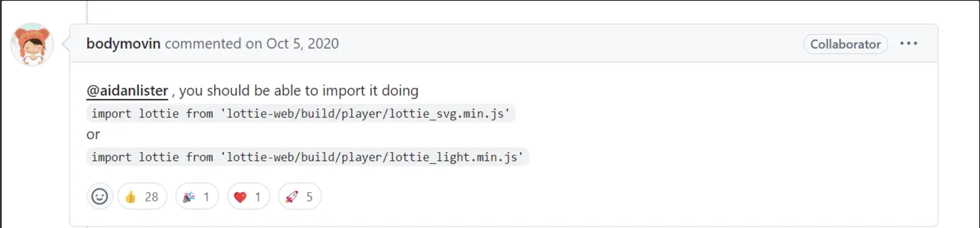Viewport: 980px width, 228px height.
Task: Click the "or" text between code snippets
Action: pyautogui.click(x=93, y=135)
